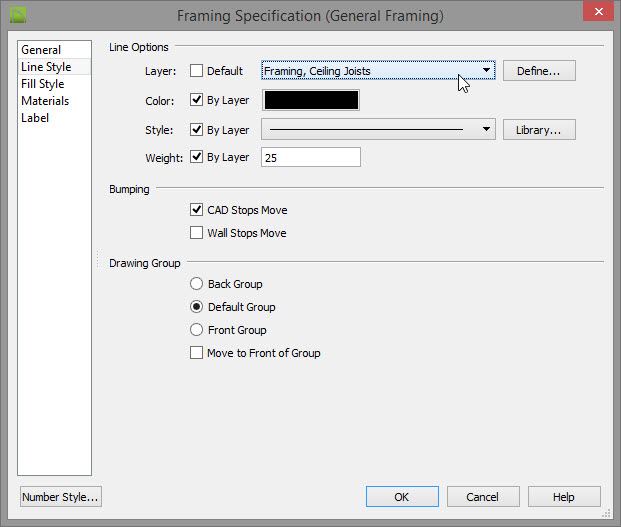The width and height of the screenshot is (621, 527).
Task: Toggle the Default layer checkbox
Action: pyautogui.click(x=196, y=70)
